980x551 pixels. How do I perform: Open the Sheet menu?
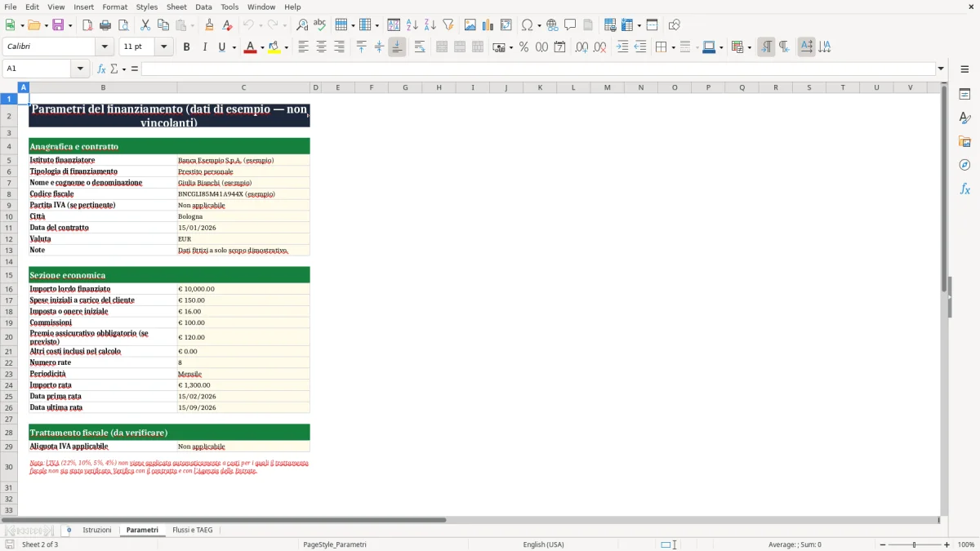pyautogui.click(x=176, y=7)
